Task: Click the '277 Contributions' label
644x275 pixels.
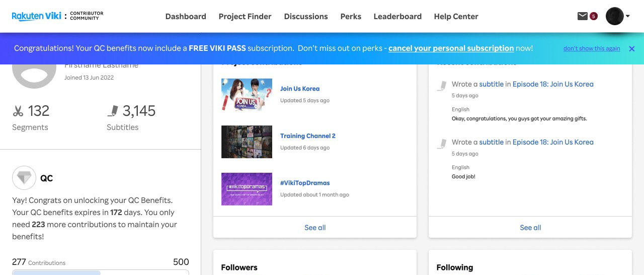Action: tap(39, 262)
